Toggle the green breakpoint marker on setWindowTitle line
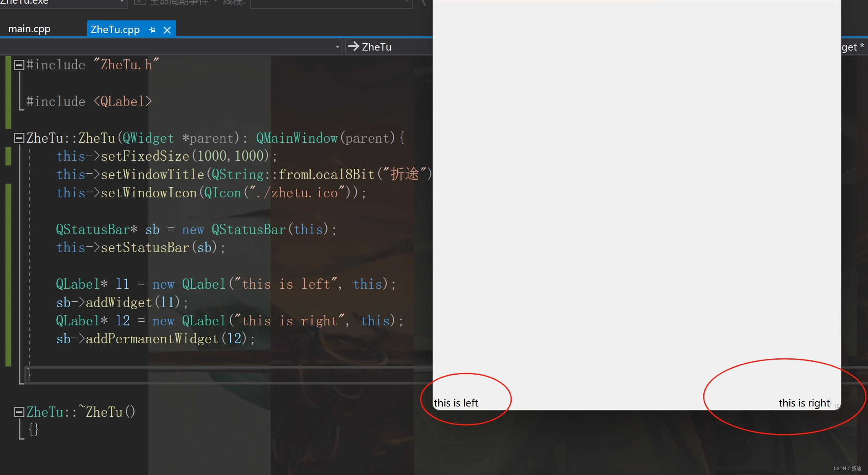This screenshot has height=475, width=868. click(x=8, y=175)
